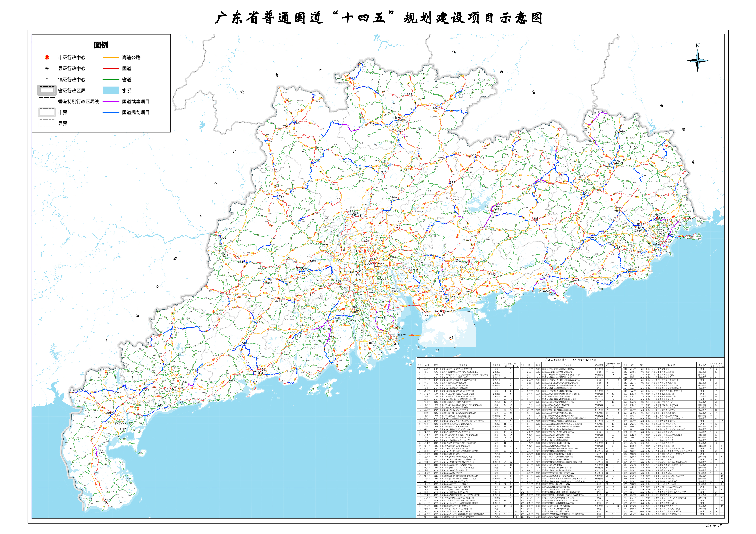Click table row 1 国道G105线连平县城过境段改线工程
The width and height of the screenshot is (756, 534).
pos(456,369)
